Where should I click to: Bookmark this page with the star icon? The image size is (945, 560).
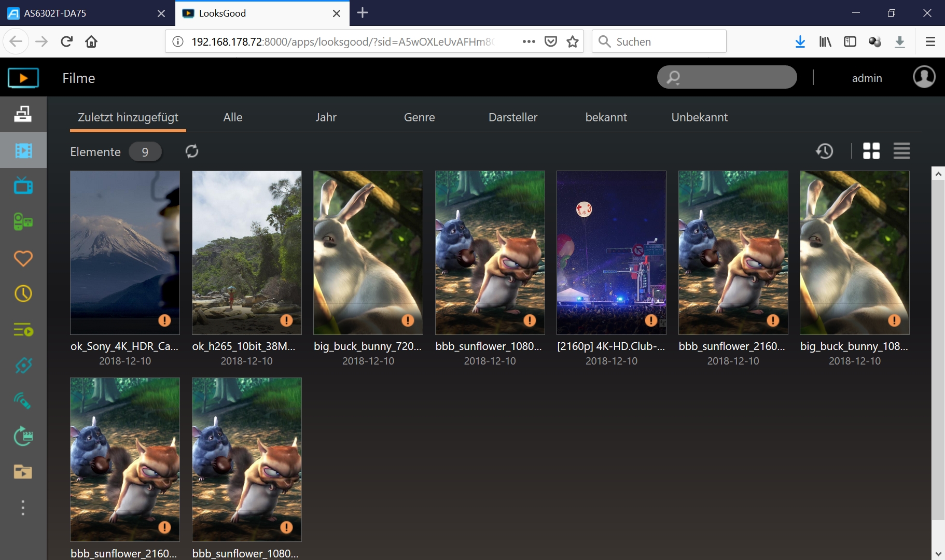(x=573, y=41)
